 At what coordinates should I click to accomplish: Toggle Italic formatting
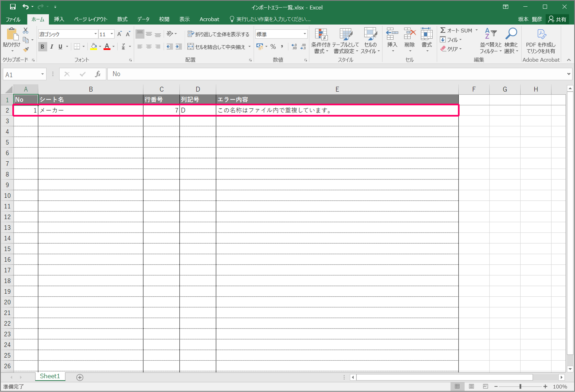(51, 47)
